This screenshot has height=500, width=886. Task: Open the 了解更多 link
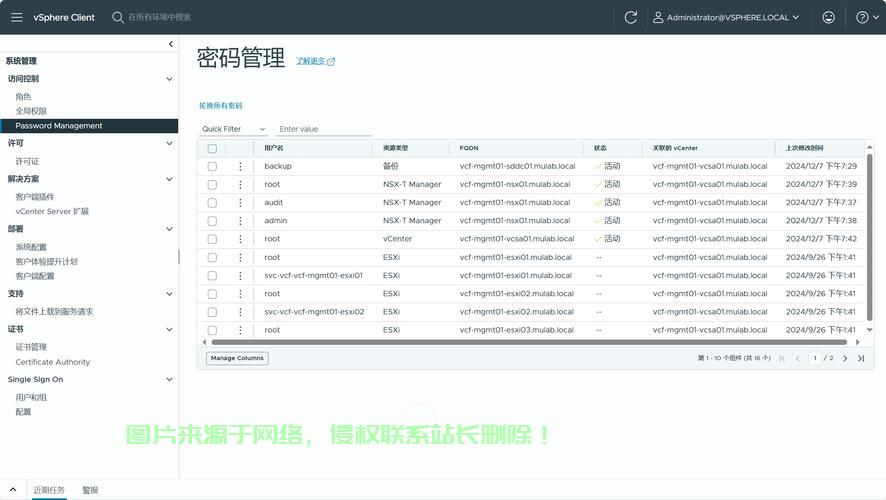click(310, 61)
